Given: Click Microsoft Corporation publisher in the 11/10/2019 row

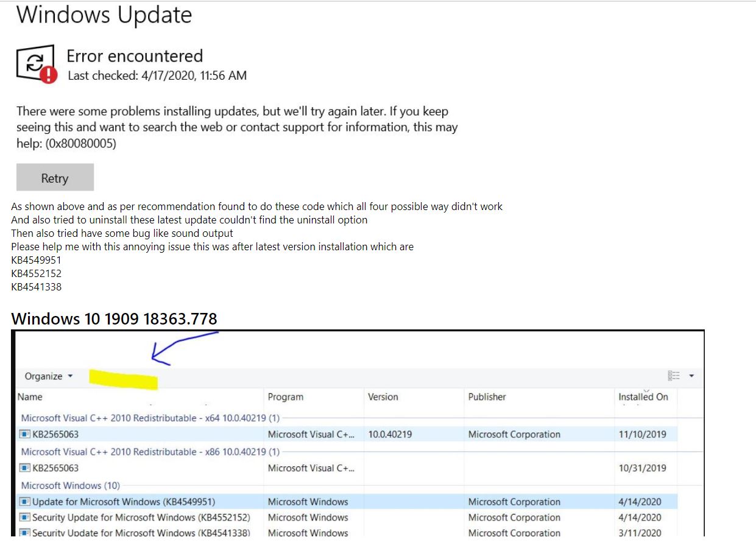Looking at the screenshot, I should point(514,435).
